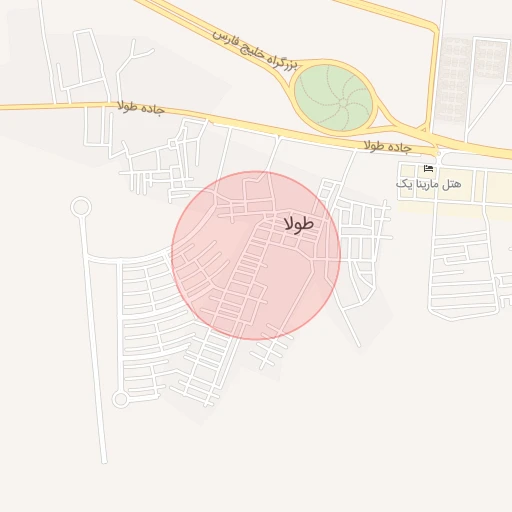Click the residential blocks below the hotel

point(465,273)
